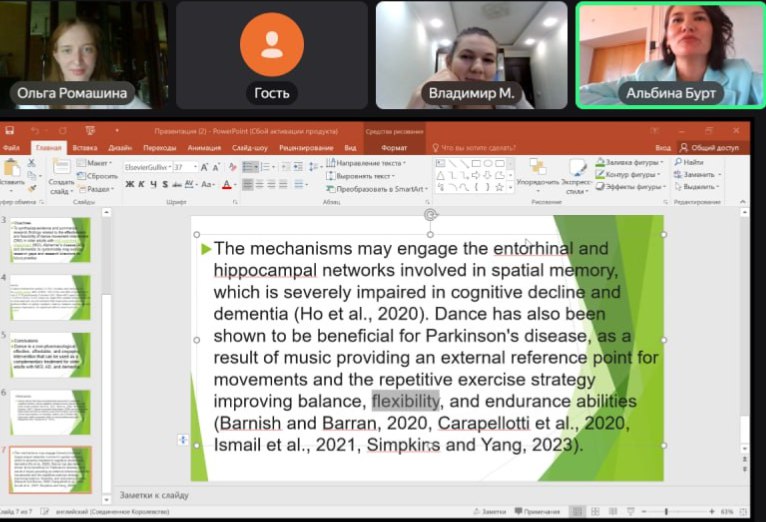Click Заметки notes button in status bar

pos(489,511)
